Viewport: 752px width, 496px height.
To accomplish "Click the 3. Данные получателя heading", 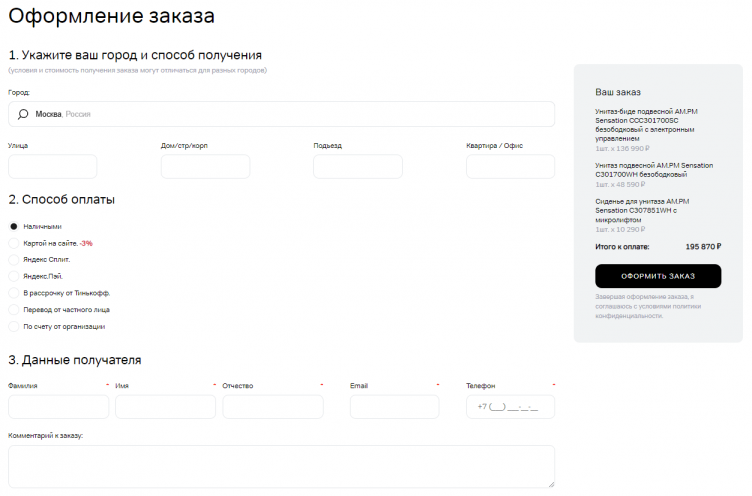I will (75, 360).
